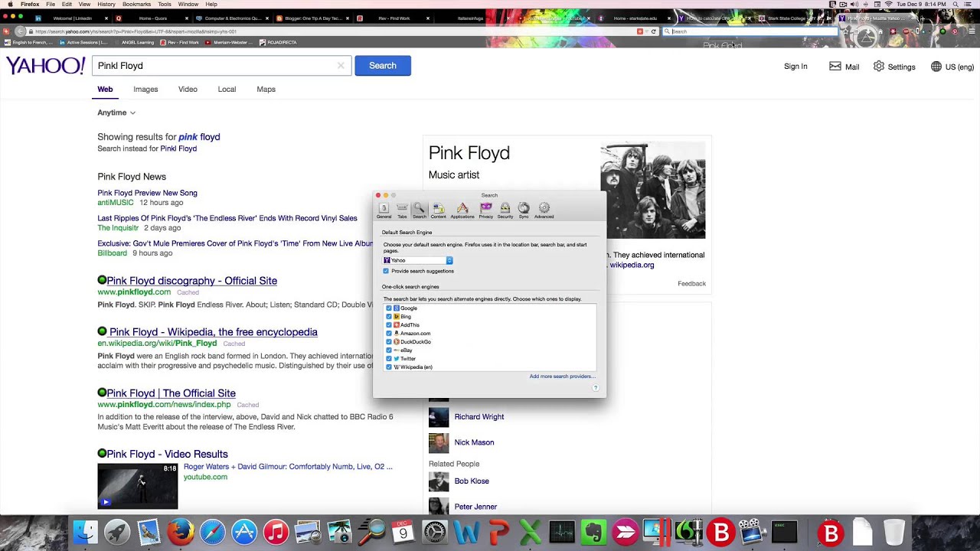Image resolution: width=980 pixels, height=551 pixels.
Task: Open the Applications preferences pane
Action: click(462, 210)
